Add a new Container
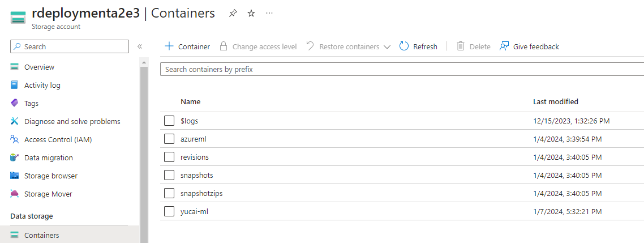 pos(187,46)
